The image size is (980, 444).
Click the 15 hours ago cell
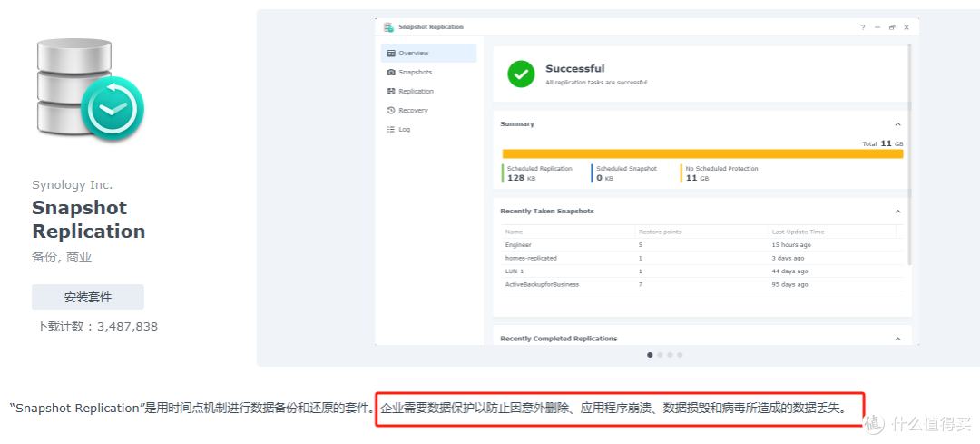[791, 245]
